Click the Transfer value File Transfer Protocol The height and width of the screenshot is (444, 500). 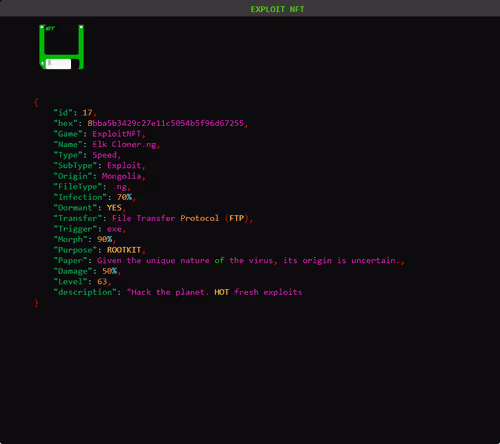(166, 218)
